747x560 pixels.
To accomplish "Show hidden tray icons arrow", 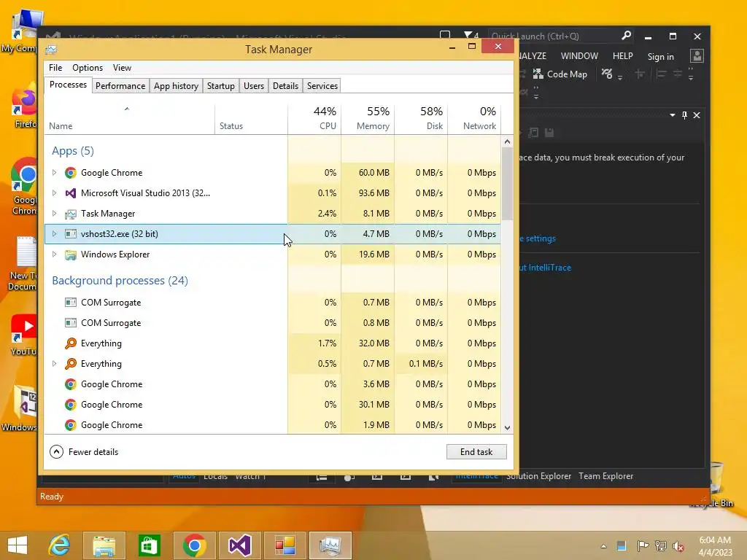I will point(603,547).
